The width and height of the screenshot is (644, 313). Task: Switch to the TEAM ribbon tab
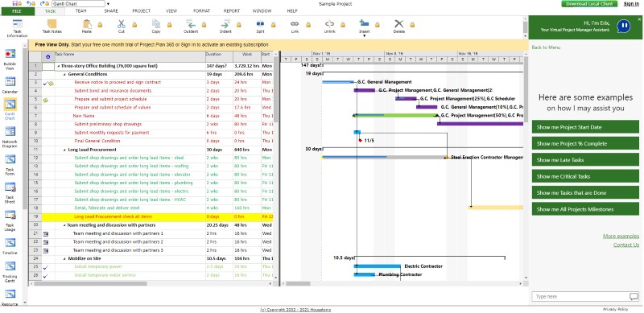81,11
